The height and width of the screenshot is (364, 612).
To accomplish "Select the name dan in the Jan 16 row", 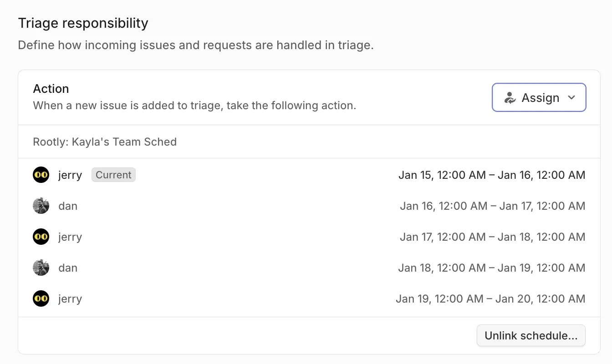I will point(68,206).
